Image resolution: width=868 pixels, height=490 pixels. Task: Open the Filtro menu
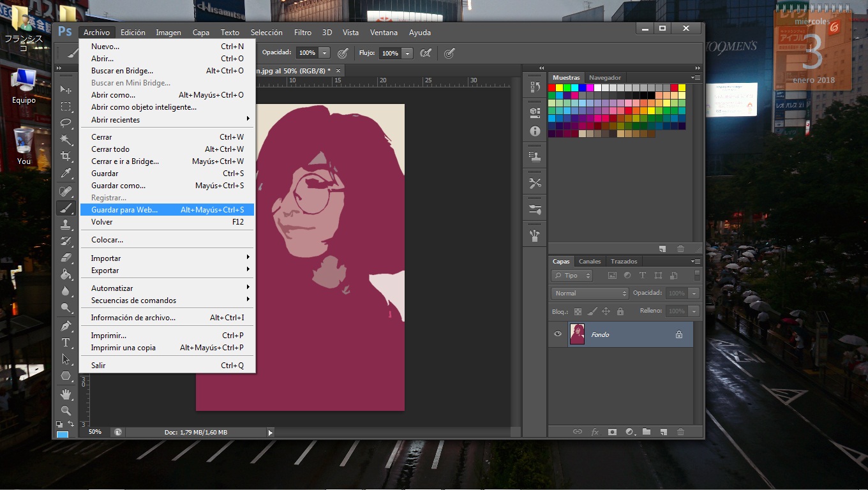[x=303, y=33]
